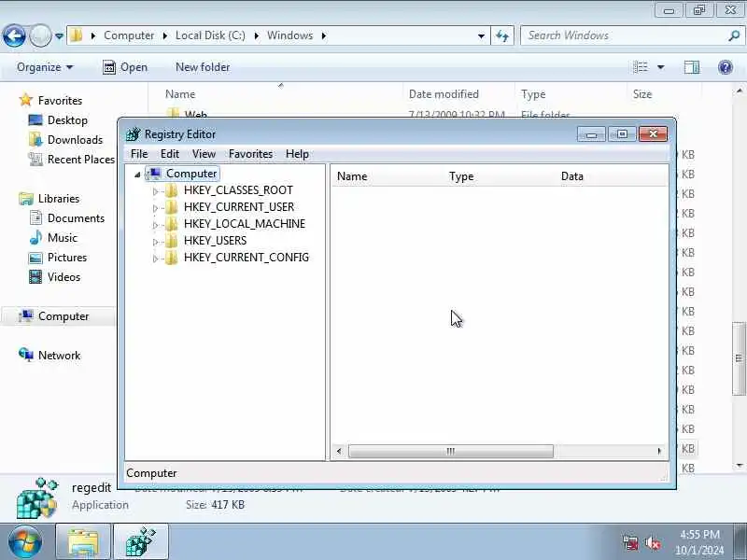Expand the HKEY_CURRENT_CONFIG key
The image size is (747, 560).
[155, 259]
